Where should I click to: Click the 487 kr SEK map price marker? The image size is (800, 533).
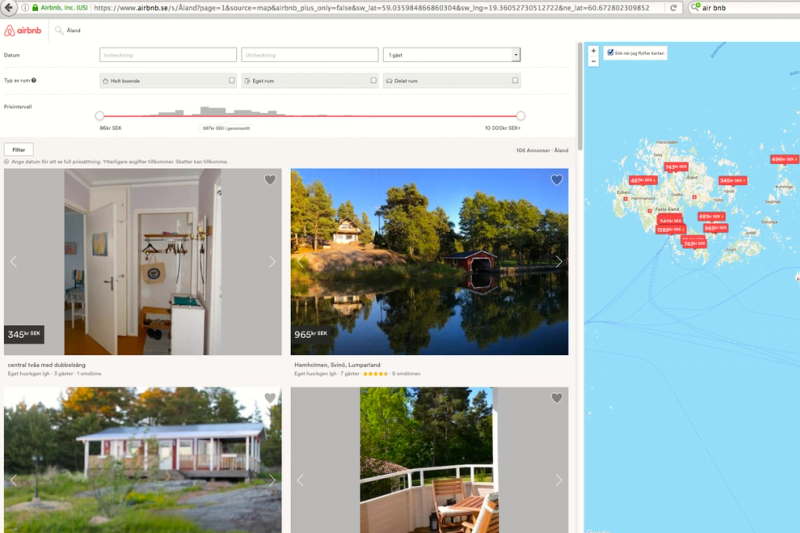point(641,181)
